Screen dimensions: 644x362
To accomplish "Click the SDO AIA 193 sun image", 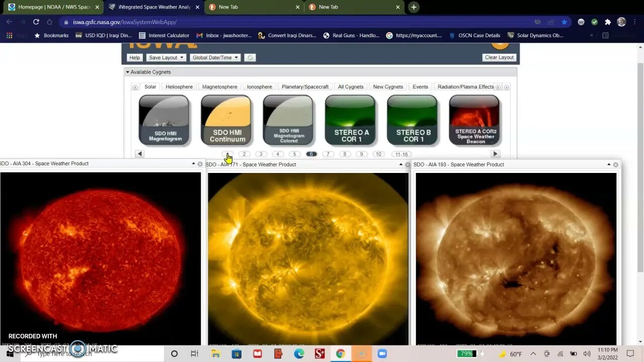I will point(516,259).
